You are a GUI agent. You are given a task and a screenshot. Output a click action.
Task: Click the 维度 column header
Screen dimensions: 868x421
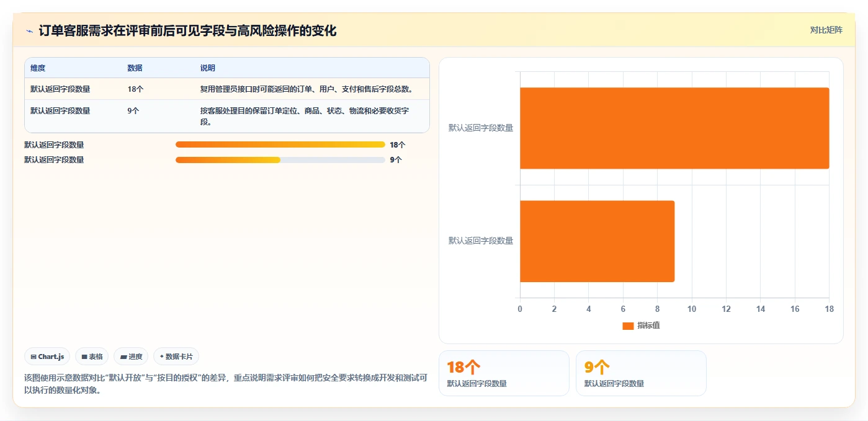(38, 68)
